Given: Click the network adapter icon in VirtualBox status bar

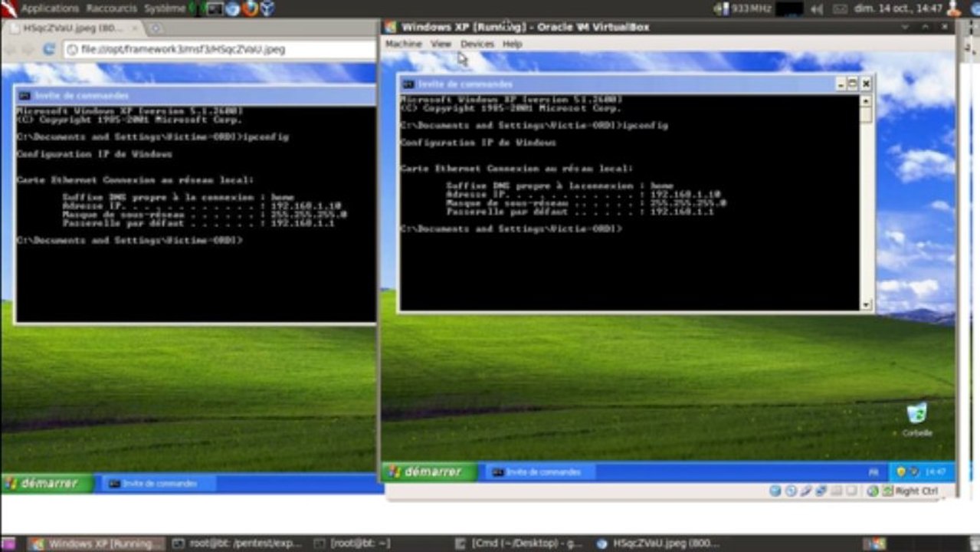Looking at the screenshot, I should pos(821,491).
